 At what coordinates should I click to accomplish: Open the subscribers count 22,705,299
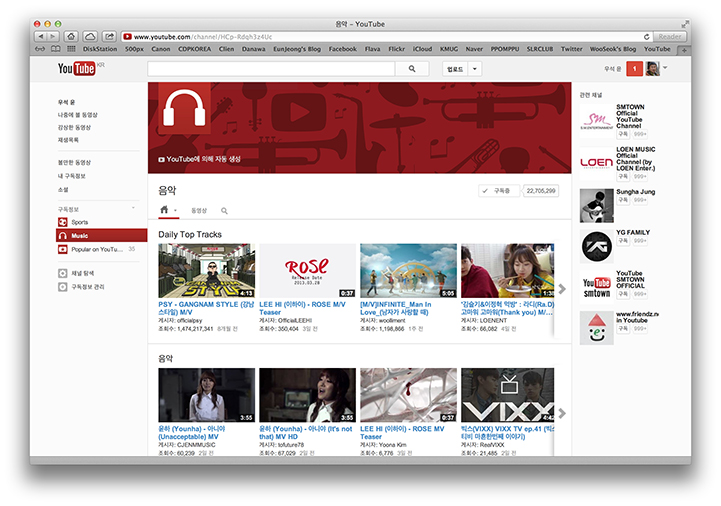(x=541, y=190)
